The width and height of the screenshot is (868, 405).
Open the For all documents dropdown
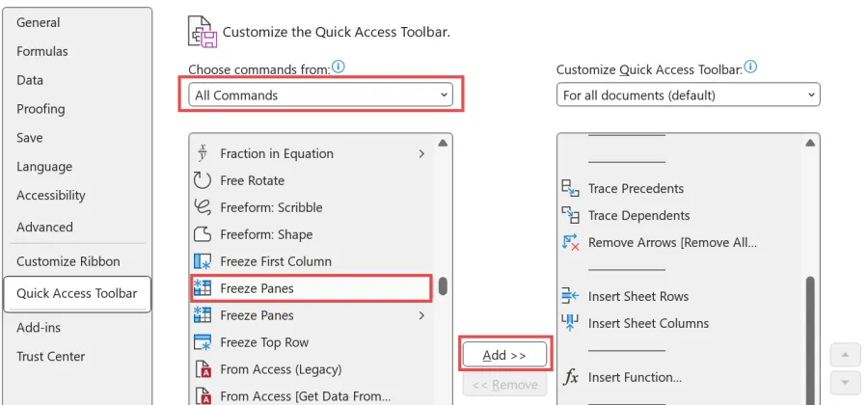pos(688,95)
